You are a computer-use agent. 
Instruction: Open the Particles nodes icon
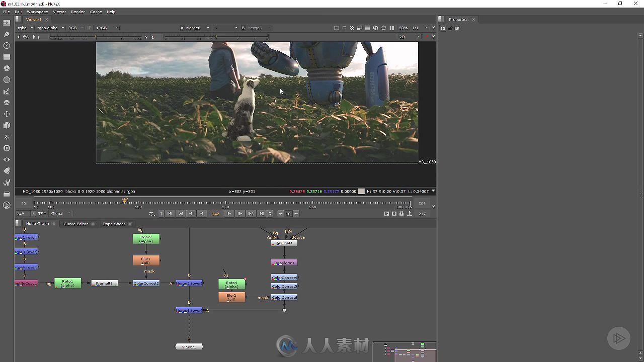click(x=7, y=137)
